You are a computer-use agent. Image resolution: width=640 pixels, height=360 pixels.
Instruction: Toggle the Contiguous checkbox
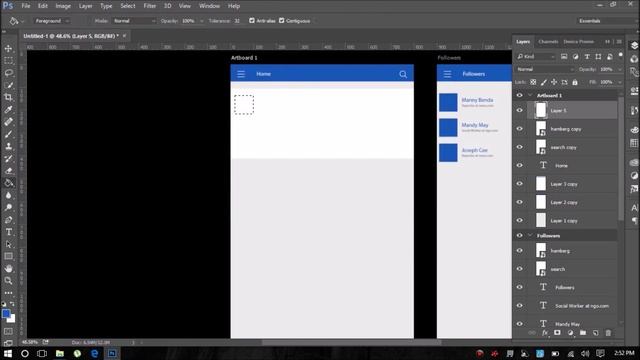click(282, 20)
